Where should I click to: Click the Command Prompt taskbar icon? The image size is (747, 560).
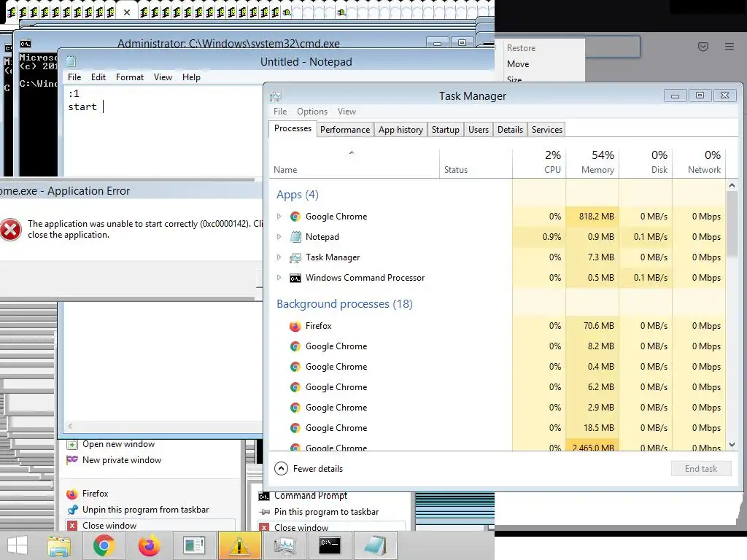point(330,545)
